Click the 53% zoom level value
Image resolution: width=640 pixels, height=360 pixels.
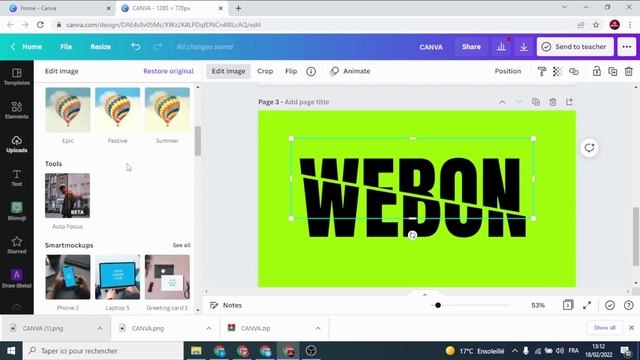(x=538, y=305)
